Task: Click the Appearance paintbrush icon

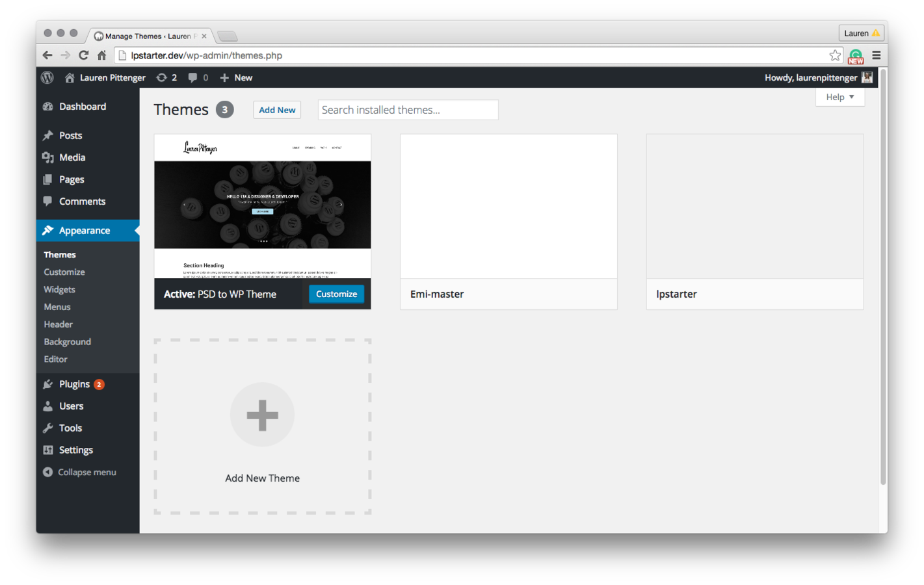Action: pyautogui.click(x=47, y=231)
